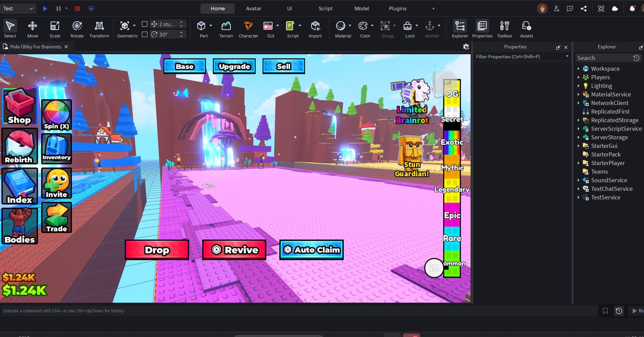Toggle the move snapping checkbox
Image resolution: width=644 pixels, height=337 pixels.
pos(145,24)
